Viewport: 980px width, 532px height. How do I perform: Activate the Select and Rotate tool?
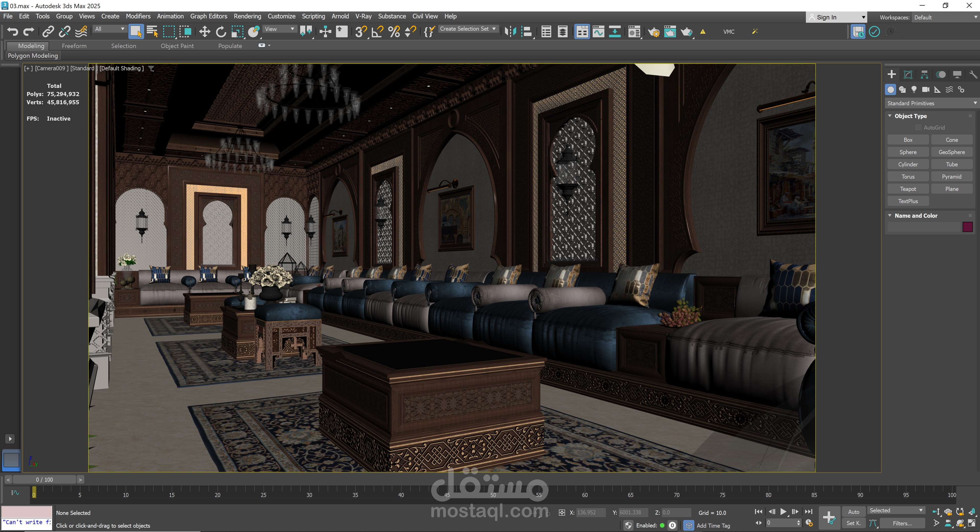[221, 32]
